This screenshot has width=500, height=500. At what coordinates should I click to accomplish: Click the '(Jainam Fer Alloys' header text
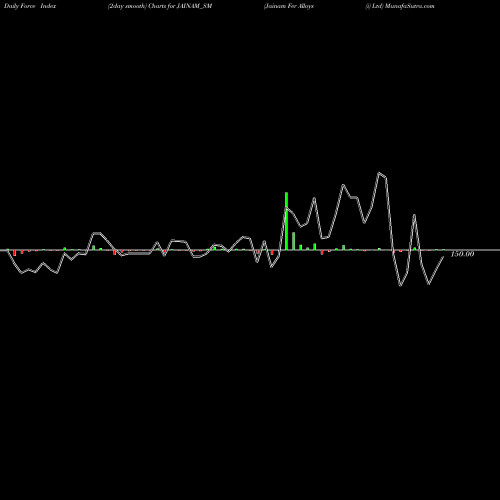(x=289, y=6)
